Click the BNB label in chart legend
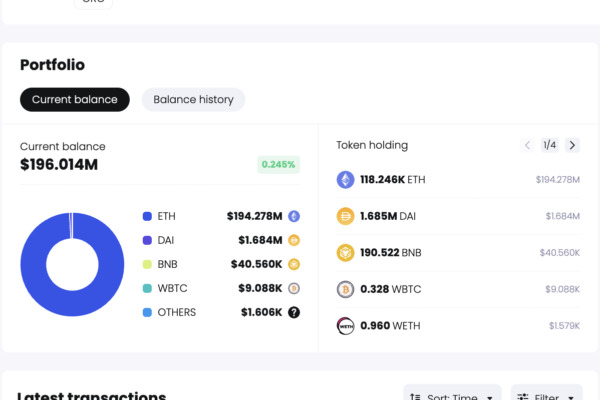The width and height of the screenshot is (600, 400). [168, 264]
